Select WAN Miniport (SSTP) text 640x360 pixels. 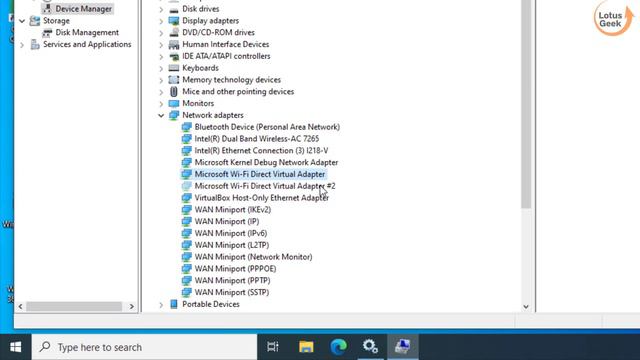point(232,293)
